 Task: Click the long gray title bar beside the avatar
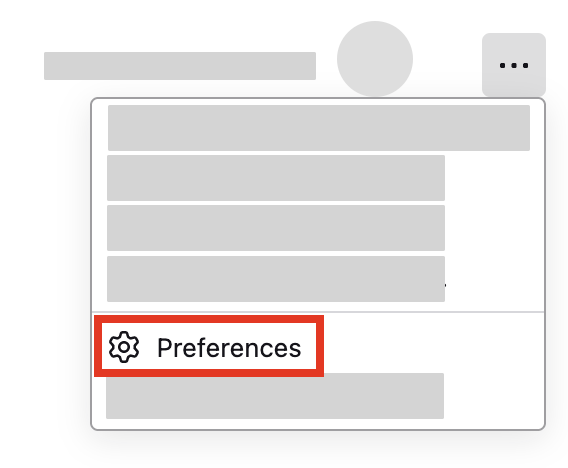click(x=180, y=66)
